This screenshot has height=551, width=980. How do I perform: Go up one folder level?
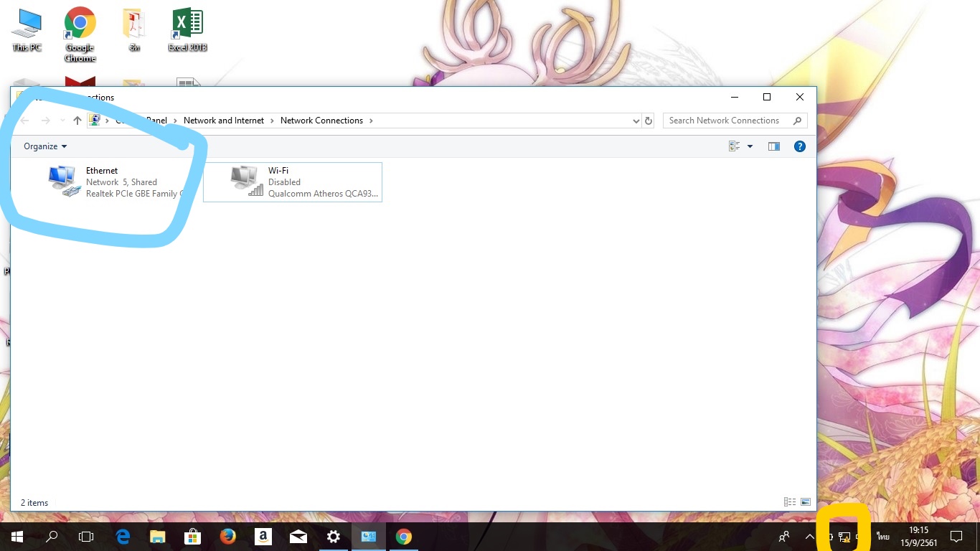pyautogui.click(x=77, y=121)
